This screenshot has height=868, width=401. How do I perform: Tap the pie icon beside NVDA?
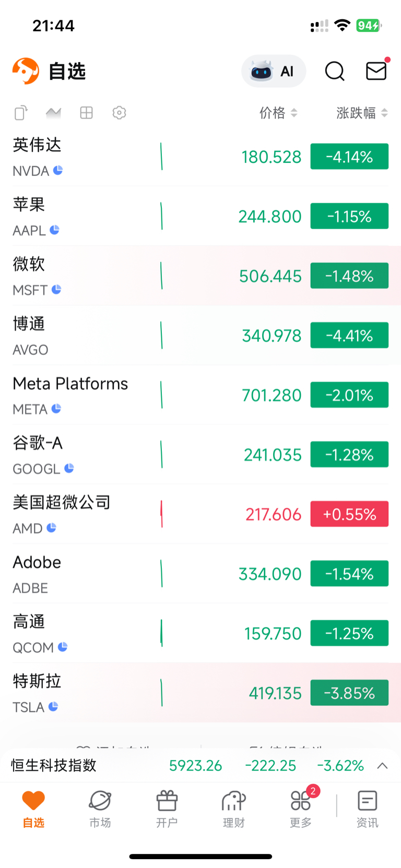pos(58,170)
